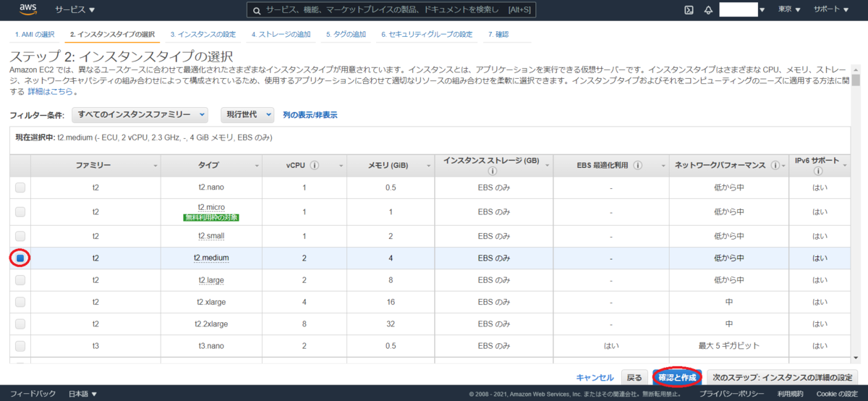Select the t2.xlarge row checkbox

(x=20, y=302)
